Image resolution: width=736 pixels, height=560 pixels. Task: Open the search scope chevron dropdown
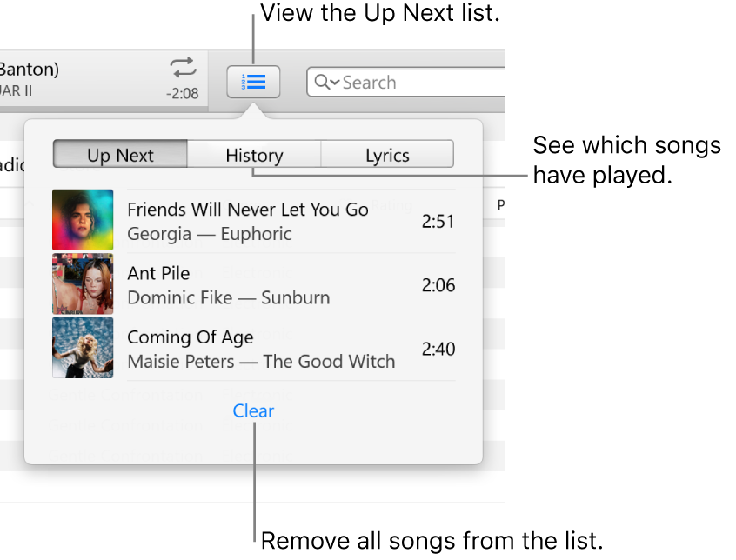click(334, 84)
